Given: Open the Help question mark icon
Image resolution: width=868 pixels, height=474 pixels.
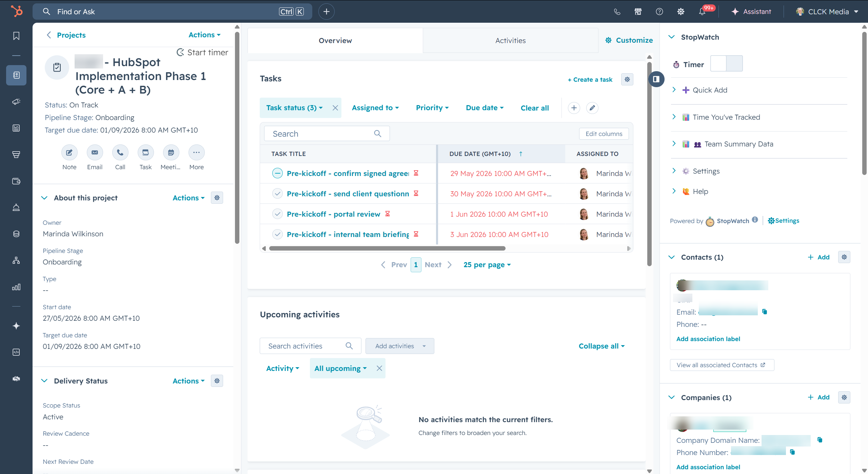Looking at the screenshot, I should pos(659,12).
